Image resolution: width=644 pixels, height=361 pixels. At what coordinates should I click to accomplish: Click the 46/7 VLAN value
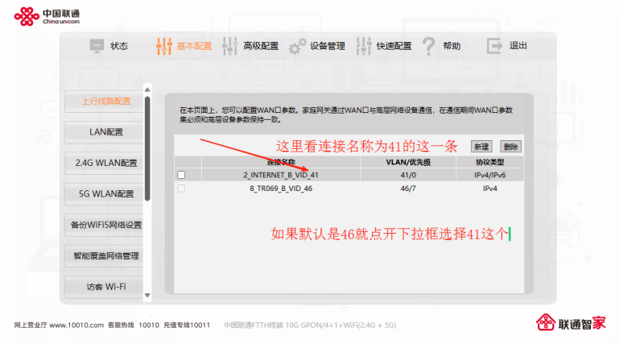pos(408,189)
